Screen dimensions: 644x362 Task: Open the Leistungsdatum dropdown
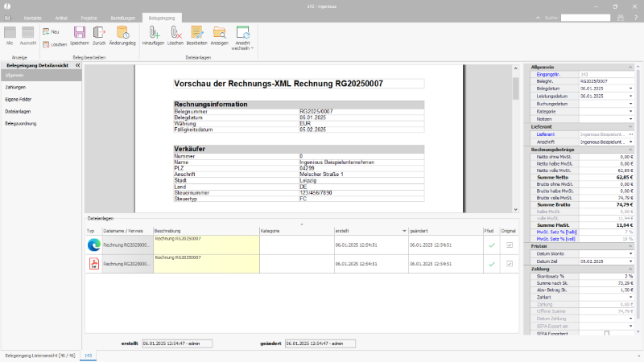pos(631,96)
